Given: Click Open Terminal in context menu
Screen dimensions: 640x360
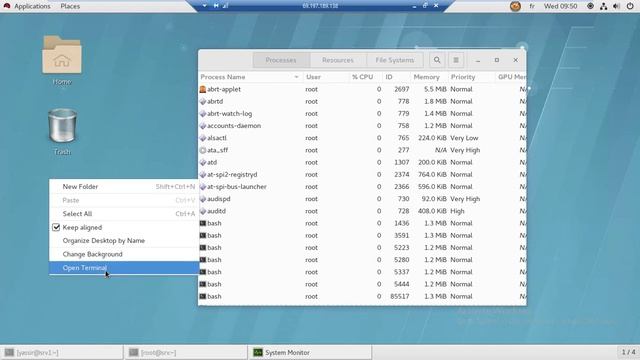Looking at the screenshot, I should point(124,268).
